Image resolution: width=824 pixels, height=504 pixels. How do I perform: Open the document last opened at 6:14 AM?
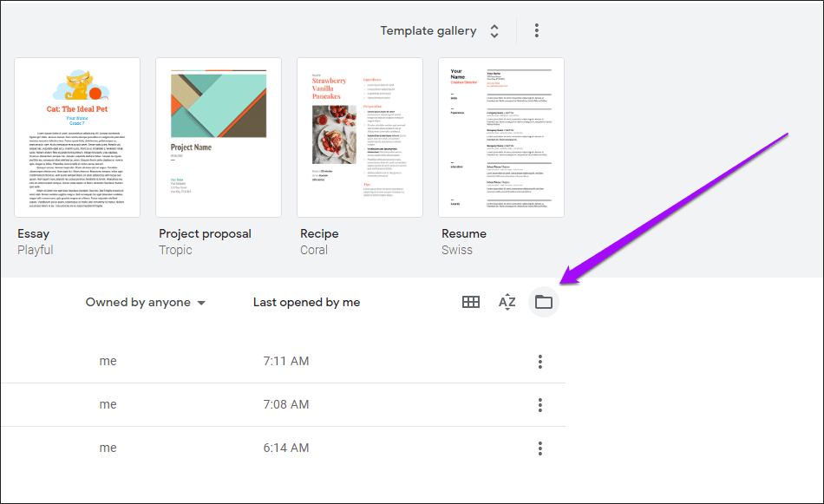tap(284, 448)
